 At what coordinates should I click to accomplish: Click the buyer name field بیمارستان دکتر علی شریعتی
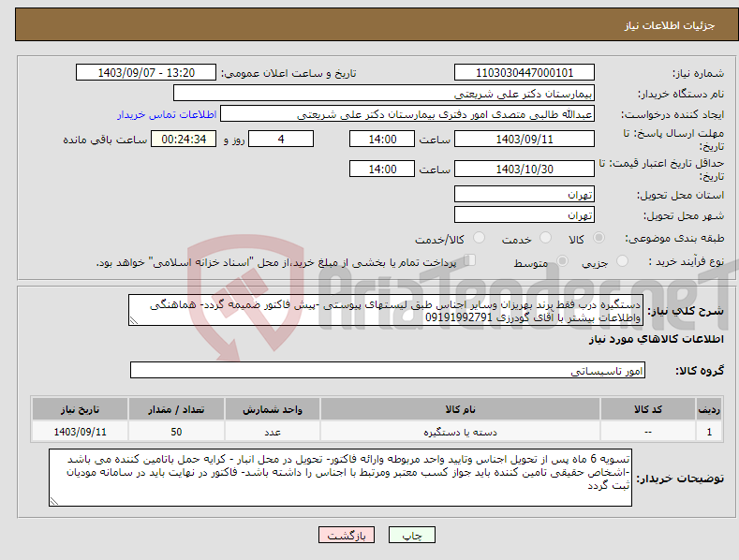click(384, 94)
